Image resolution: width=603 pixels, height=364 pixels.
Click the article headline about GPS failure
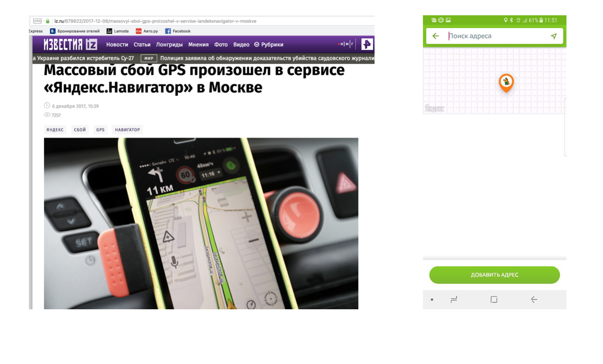click(x=194, y=79)
